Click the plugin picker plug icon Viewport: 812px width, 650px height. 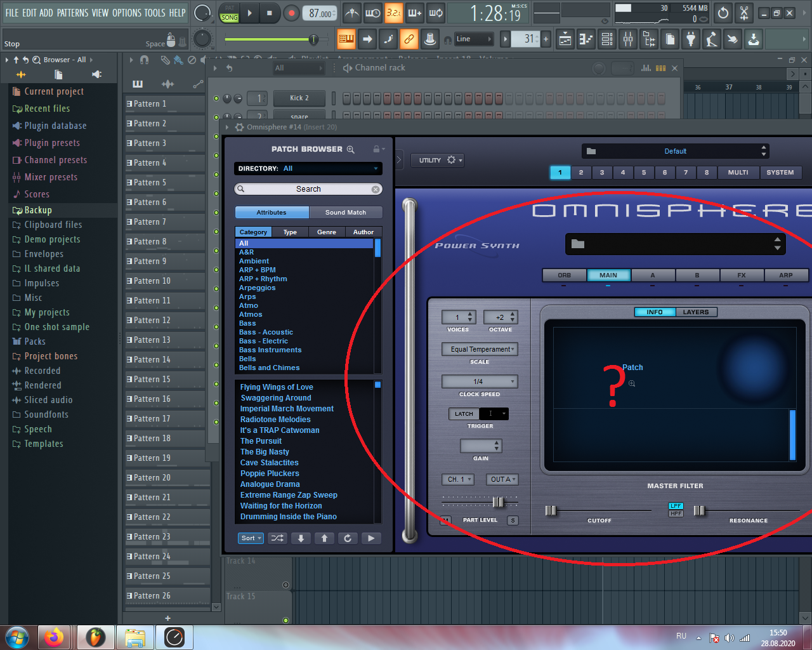click(691, 39)
